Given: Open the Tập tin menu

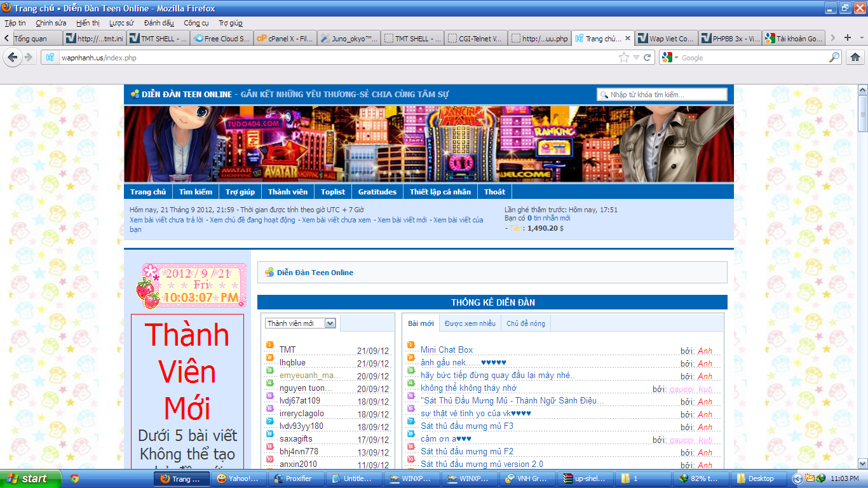Looking at the screenshot, I should tap(15, 23).
